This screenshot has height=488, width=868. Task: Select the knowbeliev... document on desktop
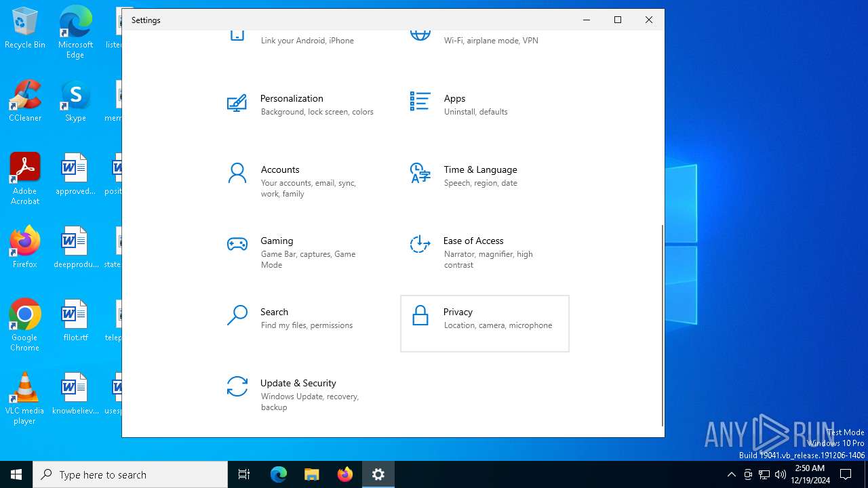pyautogui.click(x=75, y=394)
